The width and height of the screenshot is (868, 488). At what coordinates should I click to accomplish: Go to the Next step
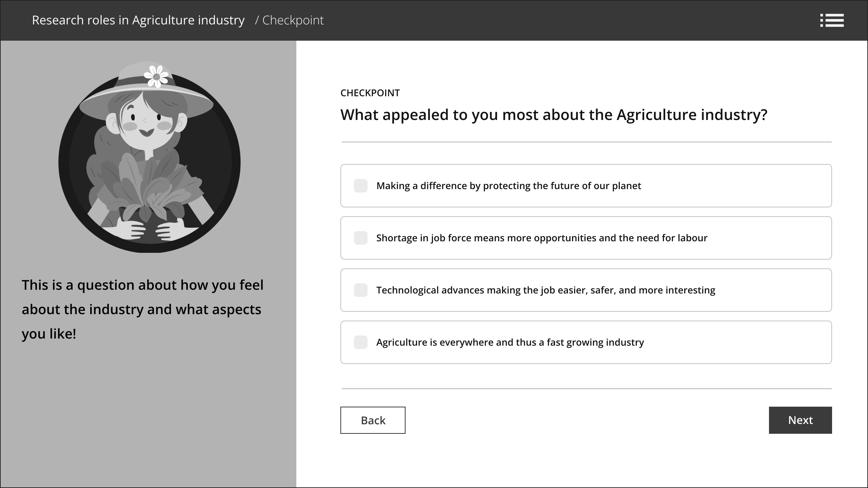click(x=800, y=420)
